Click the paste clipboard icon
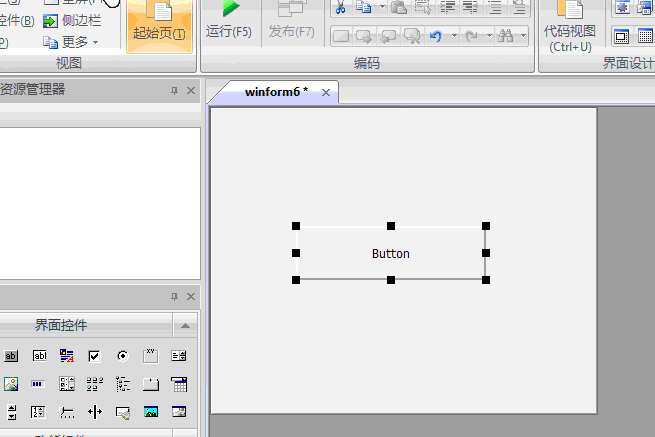Image resolution: width=655 pixels, height=437 pixels. pyautogui.click(x=399, y=7)
